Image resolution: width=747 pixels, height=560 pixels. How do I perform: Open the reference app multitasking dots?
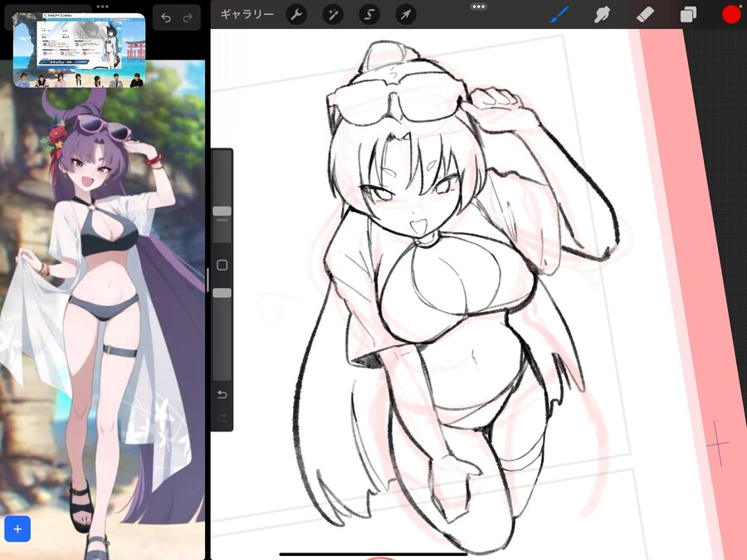click(102, 7)
